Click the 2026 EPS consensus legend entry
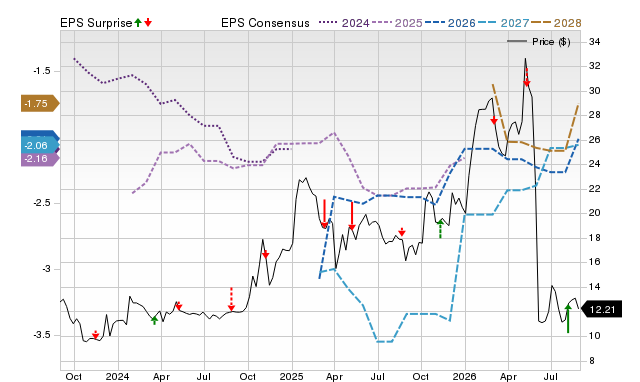The height and width of the screenshot is (382, 640). coord(450,23)
